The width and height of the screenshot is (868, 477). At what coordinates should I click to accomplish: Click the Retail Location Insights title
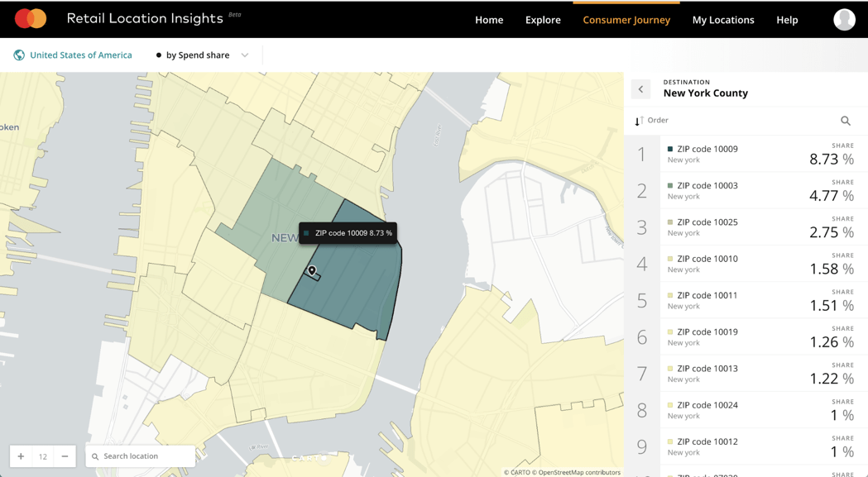[x=145, y=18]
